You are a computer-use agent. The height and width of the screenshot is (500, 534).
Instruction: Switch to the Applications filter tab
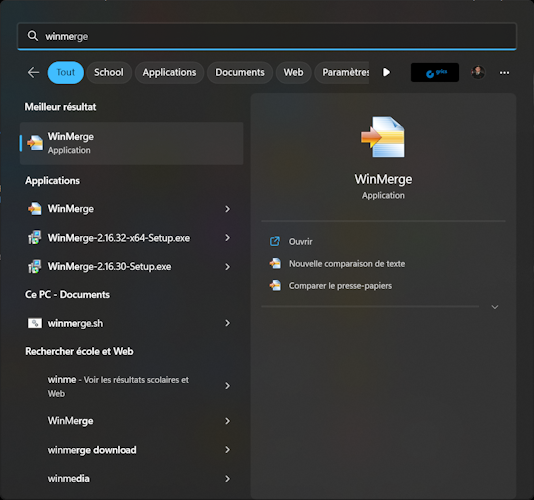click(169, 73)
